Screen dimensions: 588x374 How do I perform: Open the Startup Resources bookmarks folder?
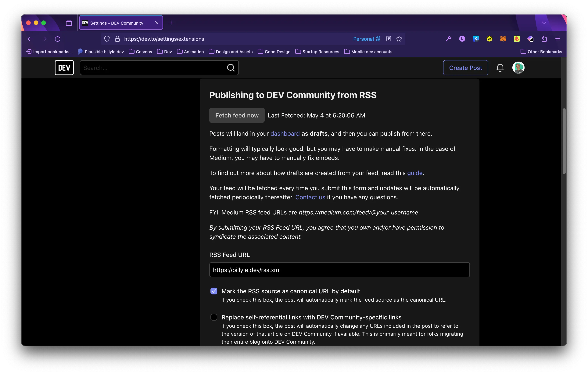[317, 52]
